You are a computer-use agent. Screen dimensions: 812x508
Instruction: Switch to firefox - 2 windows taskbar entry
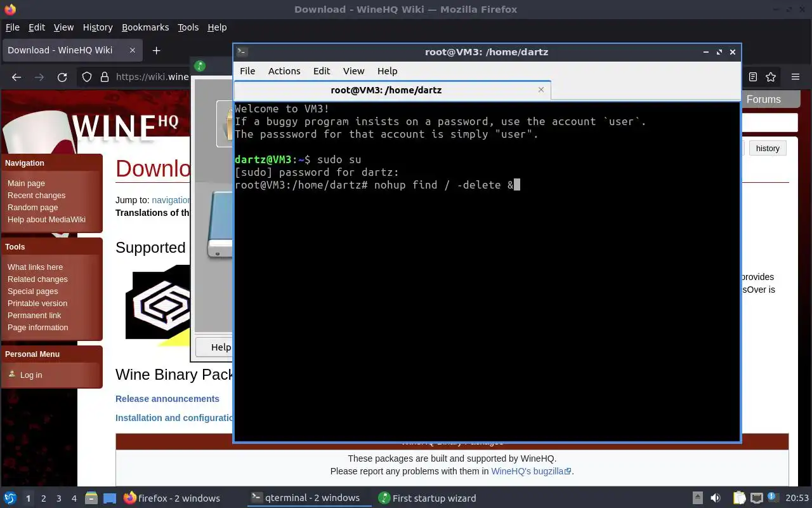(x=171, y=498)
